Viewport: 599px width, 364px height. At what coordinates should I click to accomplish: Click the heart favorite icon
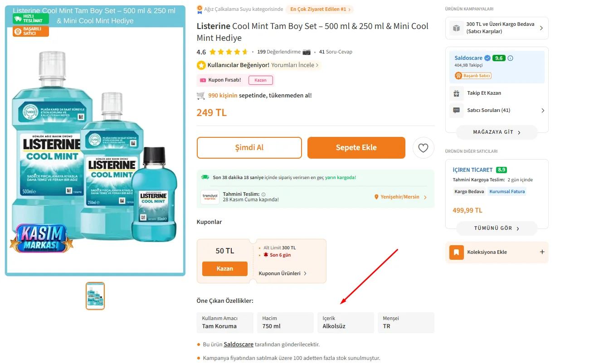tap(423, 148)
